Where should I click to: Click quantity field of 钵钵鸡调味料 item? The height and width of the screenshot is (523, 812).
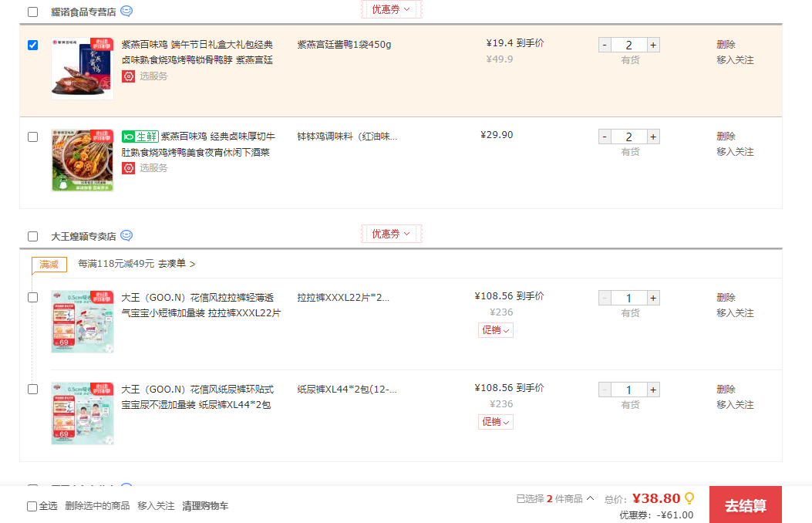[629, 137]
